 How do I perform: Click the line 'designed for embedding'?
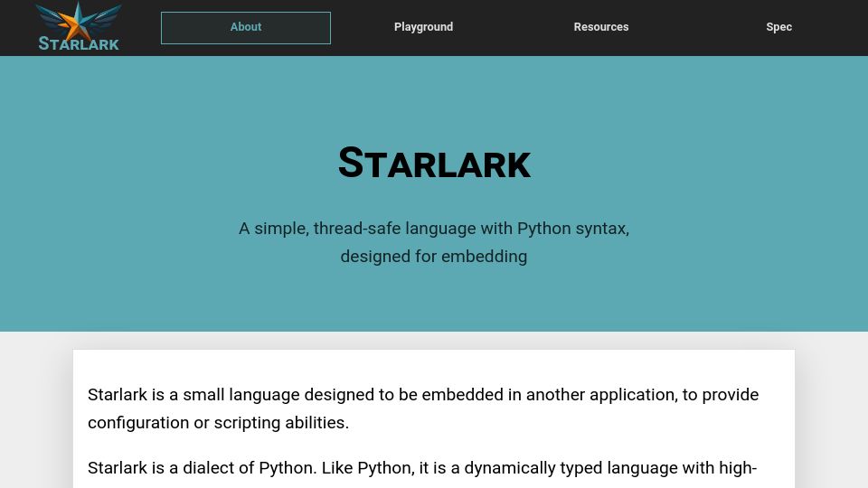tap(434, 257)
